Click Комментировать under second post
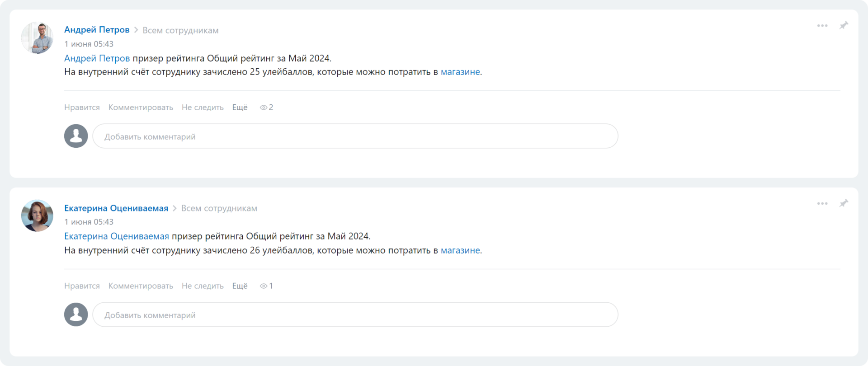 (x=141, y=286)
